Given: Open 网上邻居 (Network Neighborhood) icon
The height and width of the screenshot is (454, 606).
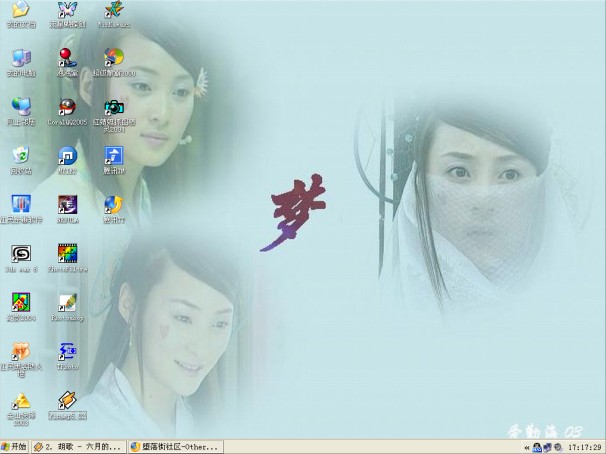Looking at the screenshot, I should pyautogui.click(x=20, y=106).
